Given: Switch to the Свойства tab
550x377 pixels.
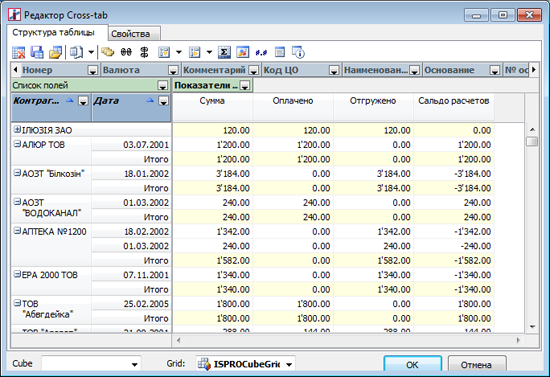Looking at the screenshot, I should 134,34.
